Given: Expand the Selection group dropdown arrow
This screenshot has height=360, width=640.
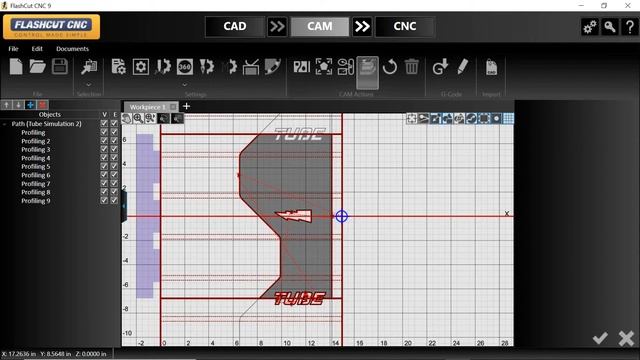Looking at the screenshot, I should [89, 84].
